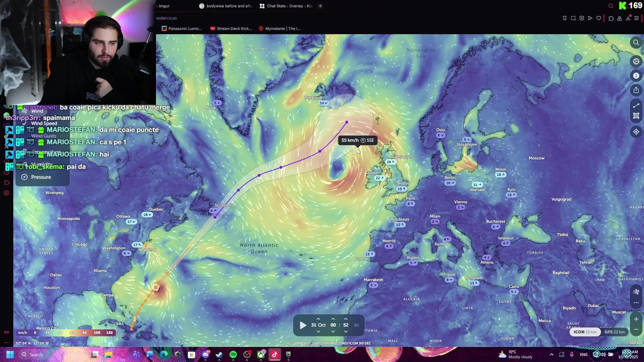Screen dimensions: 644x362
Task: Open the weather widget Mostly cloudy
Action: pyautogui.click(x=515, y=354)
